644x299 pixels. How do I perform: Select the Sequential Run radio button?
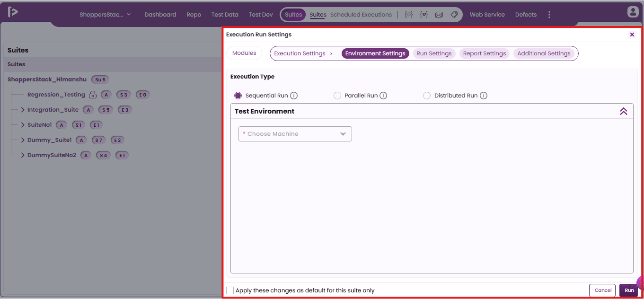238,96
